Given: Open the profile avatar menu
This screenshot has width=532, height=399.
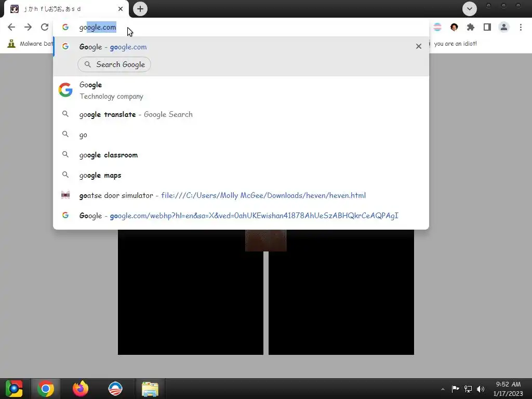Looking at the screenshot, I should tap(504, 27).
